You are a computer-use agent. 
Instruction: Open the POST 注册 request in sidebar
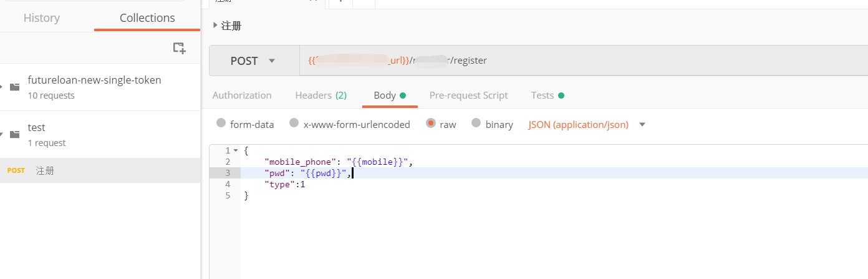point(45,170)
